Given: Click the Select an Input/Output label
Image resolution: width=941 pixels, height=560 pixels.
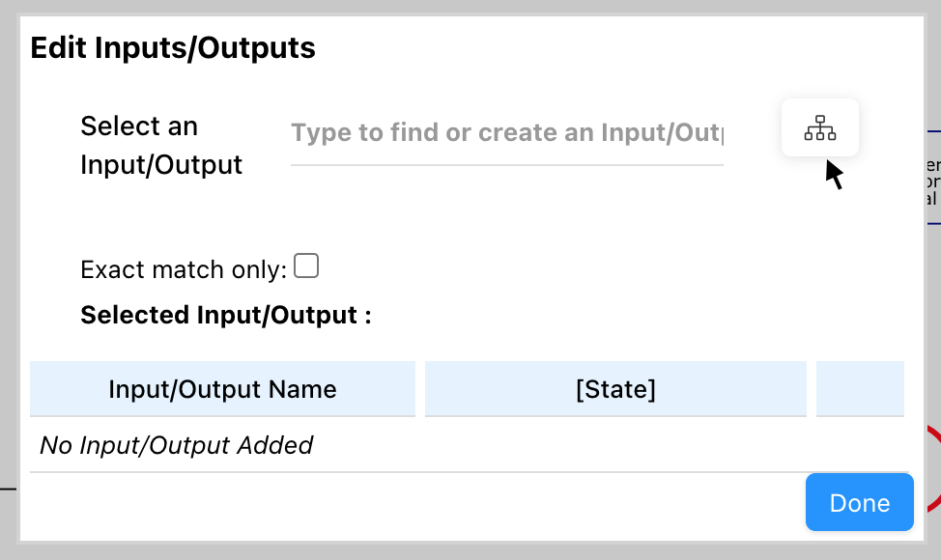Looking at the screenshot, I should click(161, 145).
